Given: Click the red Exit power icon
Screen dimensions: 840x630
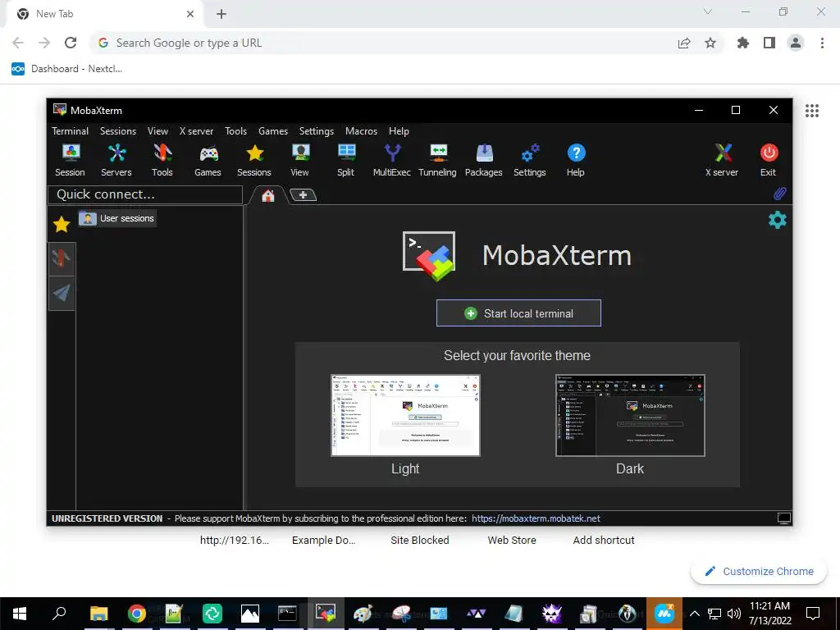Looking at the screenshot, I should click(x=769, y=160).
